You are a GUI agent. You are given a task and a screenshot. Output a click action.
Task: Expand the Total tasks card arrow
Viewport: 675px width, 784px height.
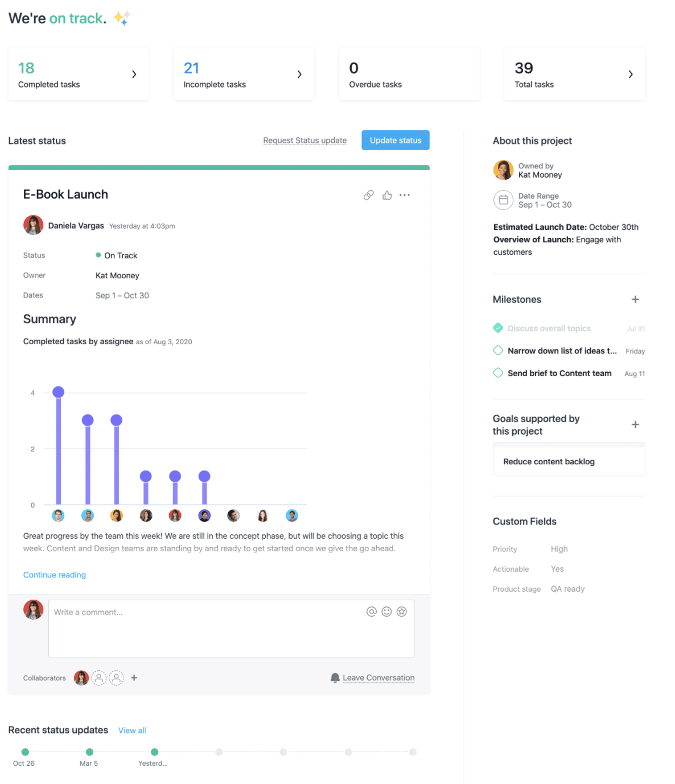point(631,75)
